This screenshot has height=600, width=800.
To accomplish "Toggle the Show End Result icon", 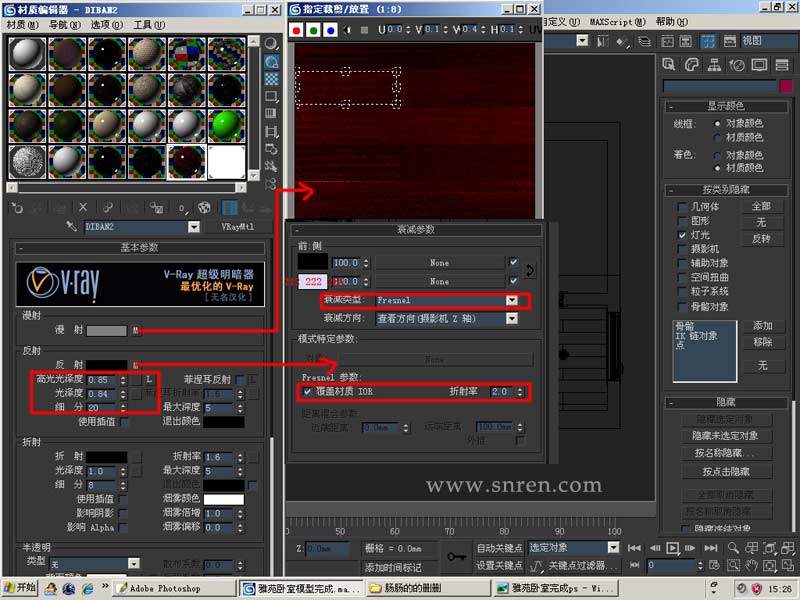I will pyautogui.click(x=229, y=208).
